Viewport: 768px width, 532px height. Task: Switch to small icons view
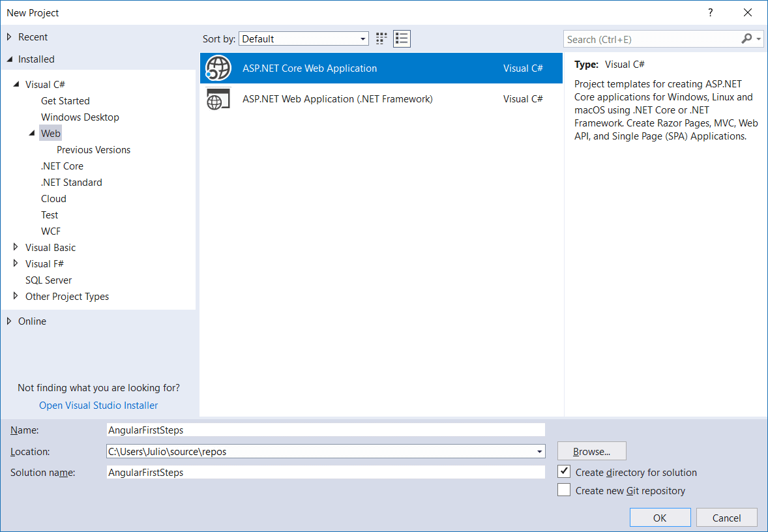381,38
